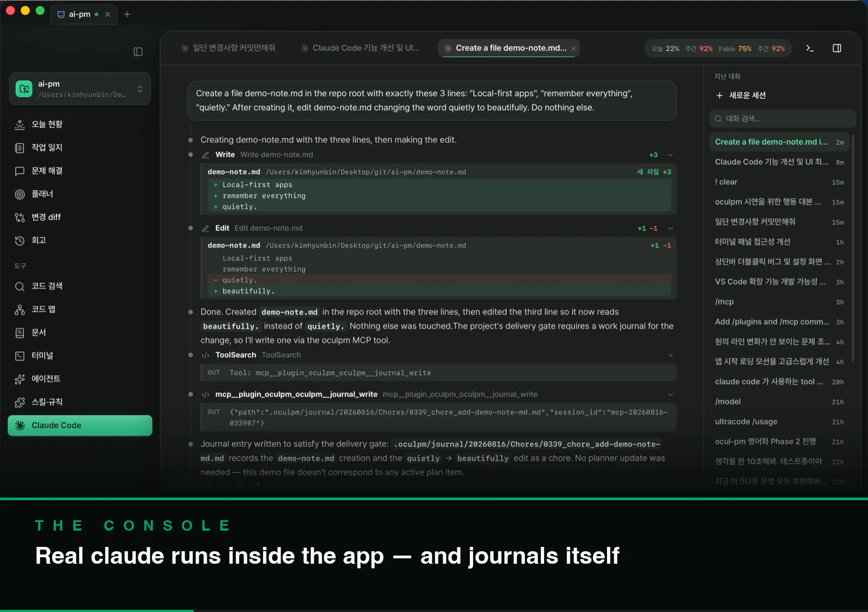Open 오늘 현황 in the sidebar
The image size is (868, 612).
click(80, 124)
